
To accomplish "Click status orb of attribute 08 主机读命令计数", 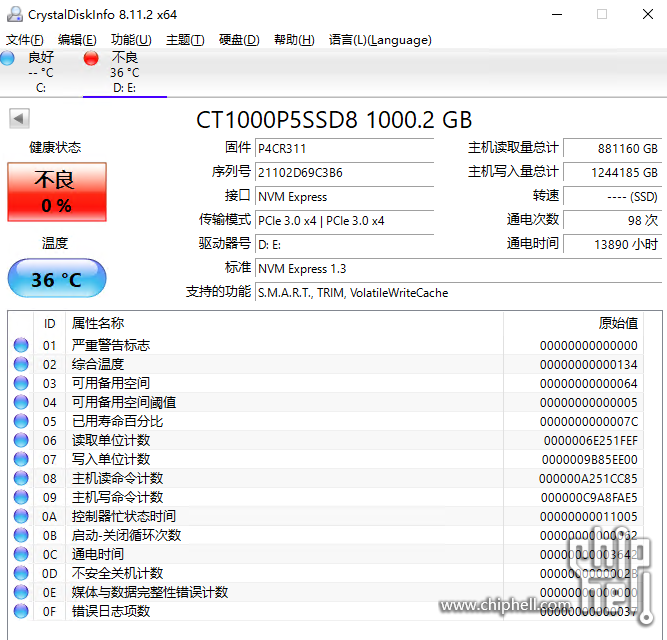I will [21, 478].
